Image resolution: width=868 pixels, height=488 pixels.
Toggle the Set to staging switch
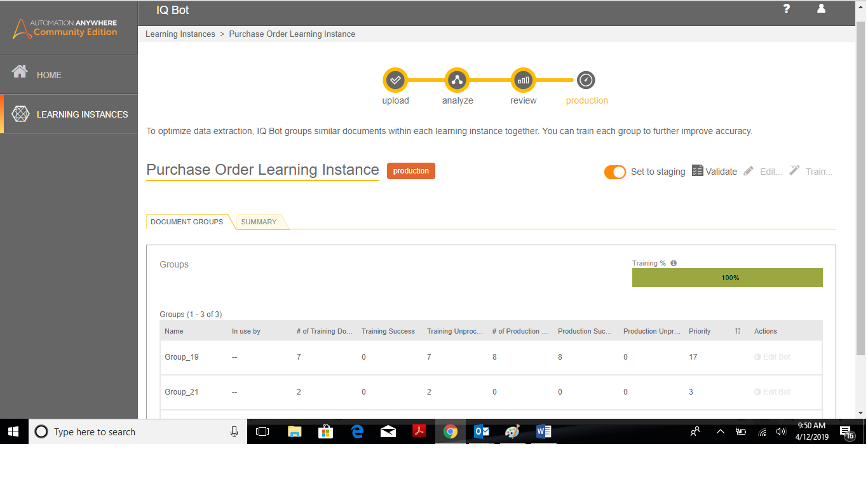[615, 172]
